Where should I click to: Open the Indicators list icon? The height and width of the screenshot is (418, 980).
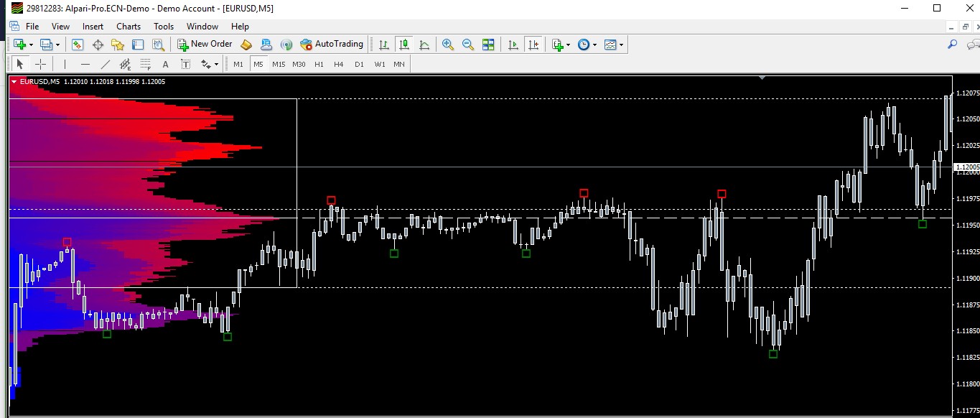[558, 45]
